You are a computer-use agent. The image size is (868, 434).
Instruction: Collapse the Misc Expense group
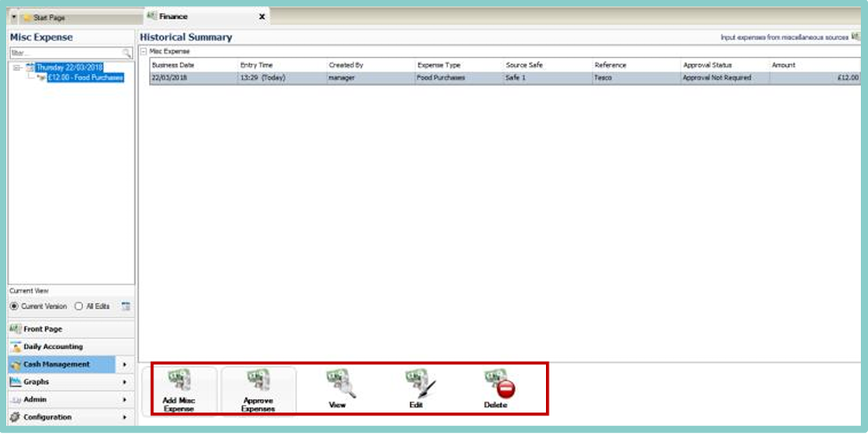click(145, 52)
